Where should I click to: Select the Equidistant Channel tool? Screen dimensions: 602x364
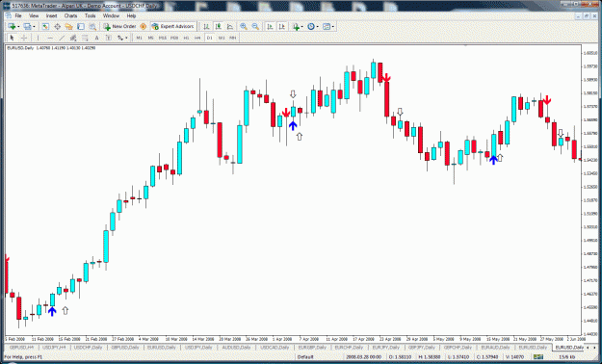tap(73, 38)
